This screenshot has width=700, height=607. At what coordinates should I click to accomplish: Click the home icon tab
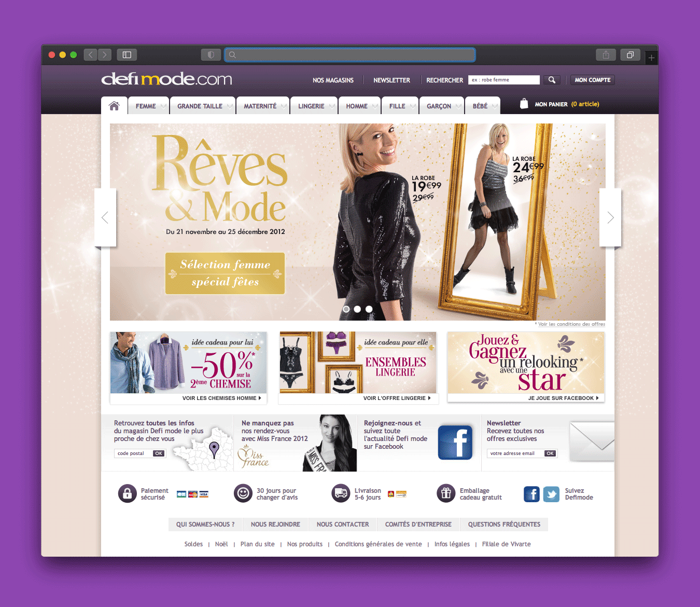point(114,106)
